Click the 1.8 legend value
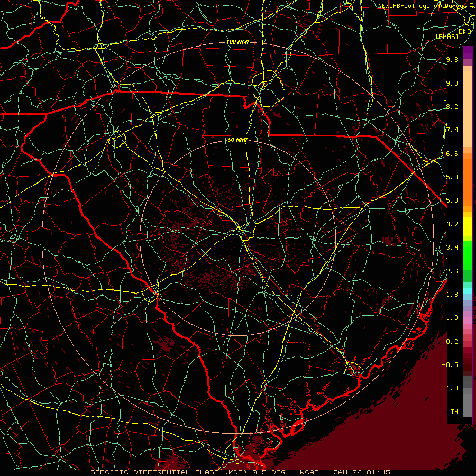This screenshot has width=476, height=476. (452, 295)
